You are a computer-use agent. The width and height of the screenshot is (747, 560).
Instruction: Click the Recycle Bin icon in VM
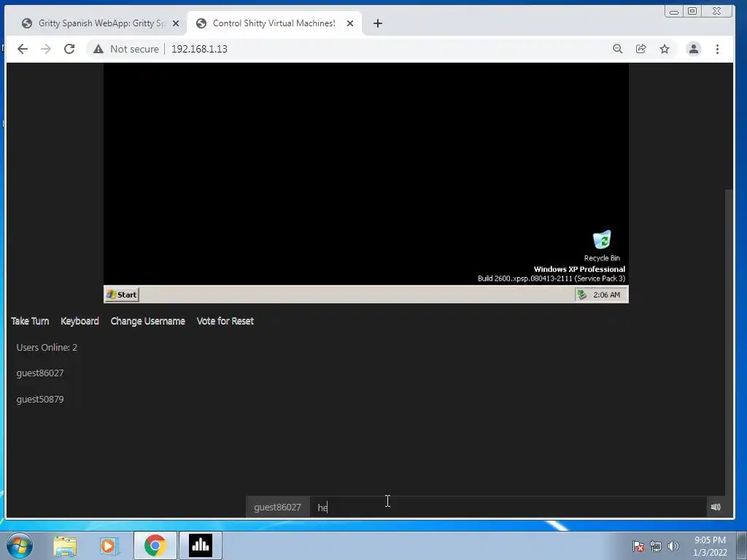point(602,246)
